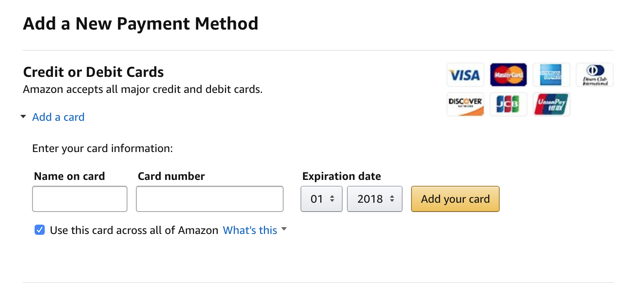
Task: Click the Card number label text
Action: pos(171,176)
